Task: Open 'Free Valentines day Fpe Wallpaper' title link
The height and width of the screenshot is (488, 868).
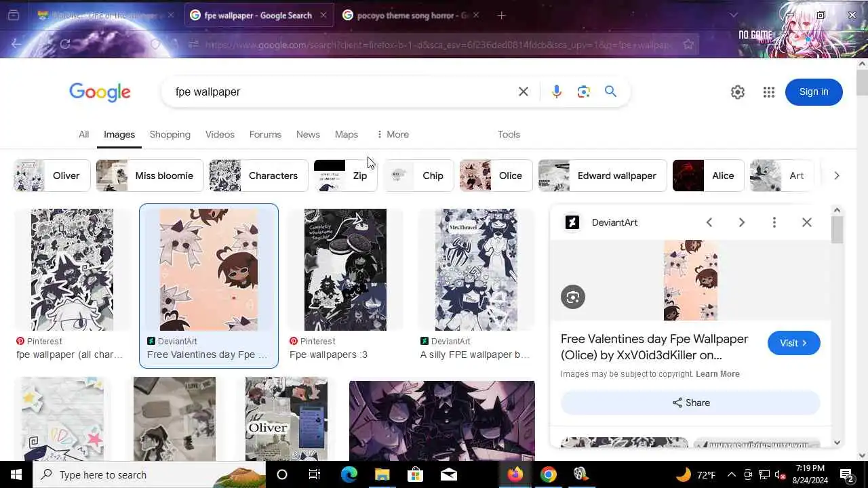Action: pyautogui.click(x=654, y=347)
